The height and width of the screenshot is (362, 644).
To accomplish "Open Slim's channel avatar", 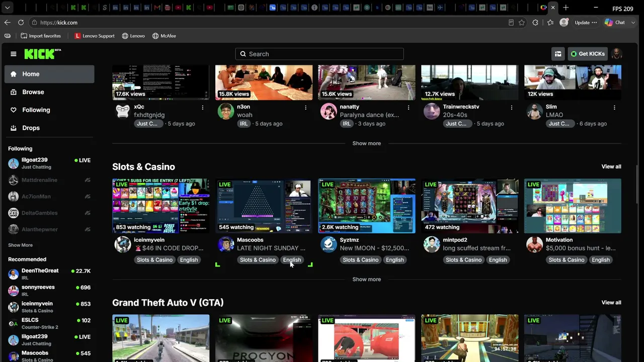I will 534,111.
